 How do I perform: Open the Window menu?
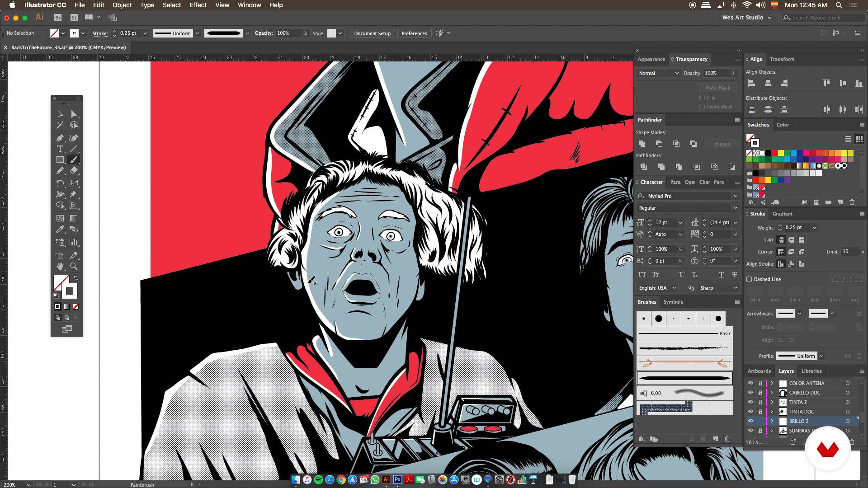click(x=249, y=5)
